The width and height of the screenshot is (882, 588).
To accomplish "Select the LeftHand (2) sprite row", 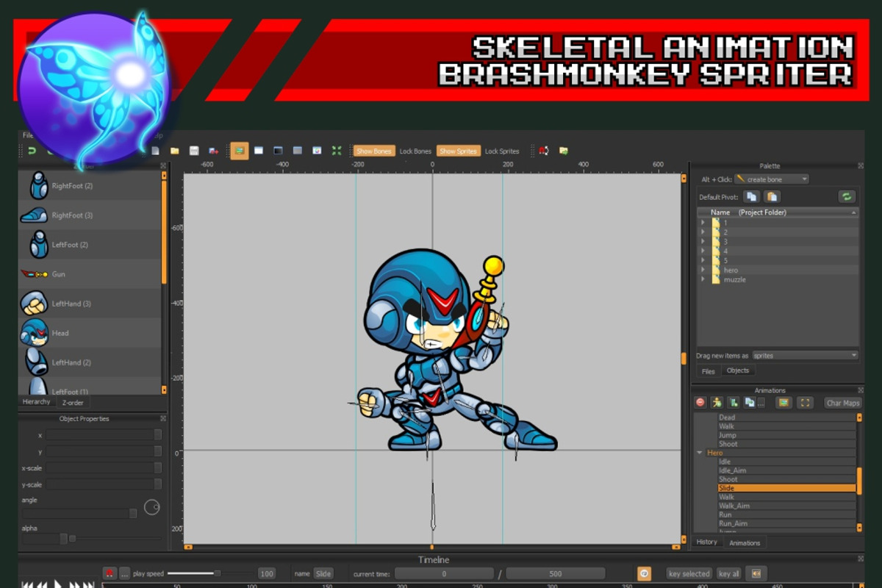I will (x=90, y=362).
